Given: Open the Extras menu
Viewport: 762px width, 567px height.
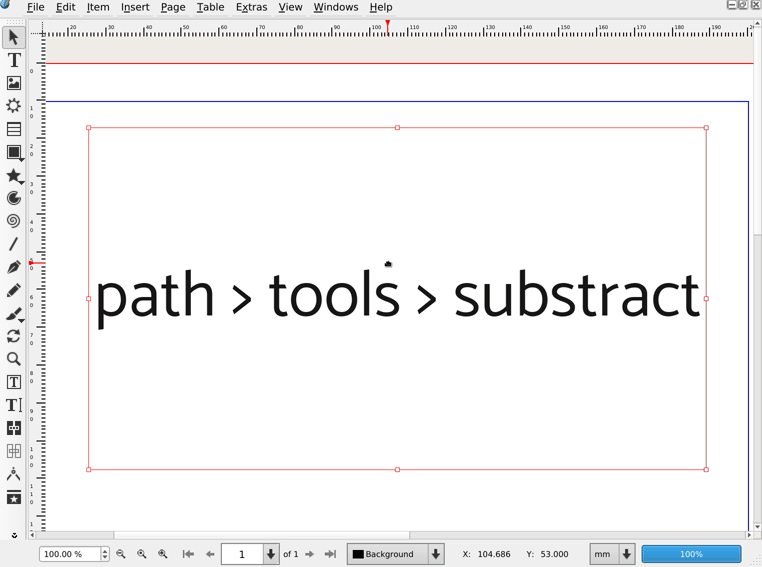Looking at the screenshot, I should pos(251,7).
